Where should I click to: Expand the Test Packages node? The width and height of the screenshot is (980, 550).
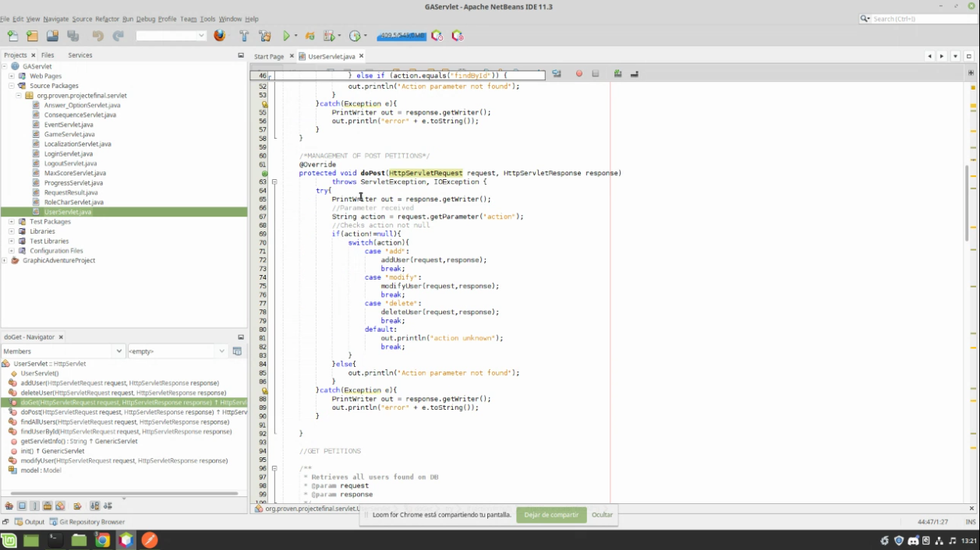click(13, 221)
